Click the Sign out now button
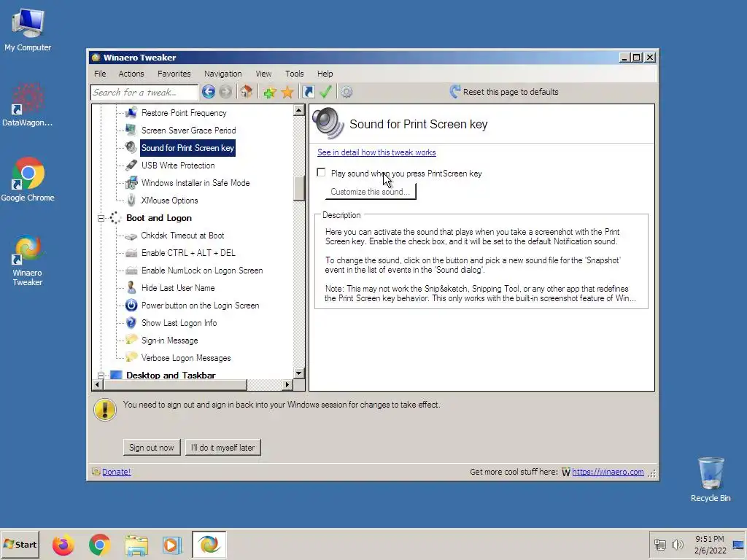This screenshot has width=747, height=560. 152,448
